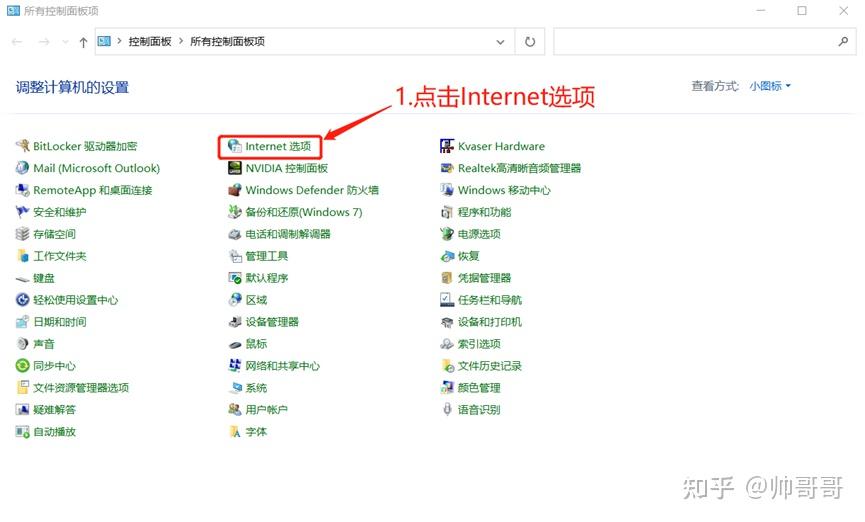Open 电话和调制解调器 icon
The height and width of the screenshot is (522, 865).
(234, 234)
